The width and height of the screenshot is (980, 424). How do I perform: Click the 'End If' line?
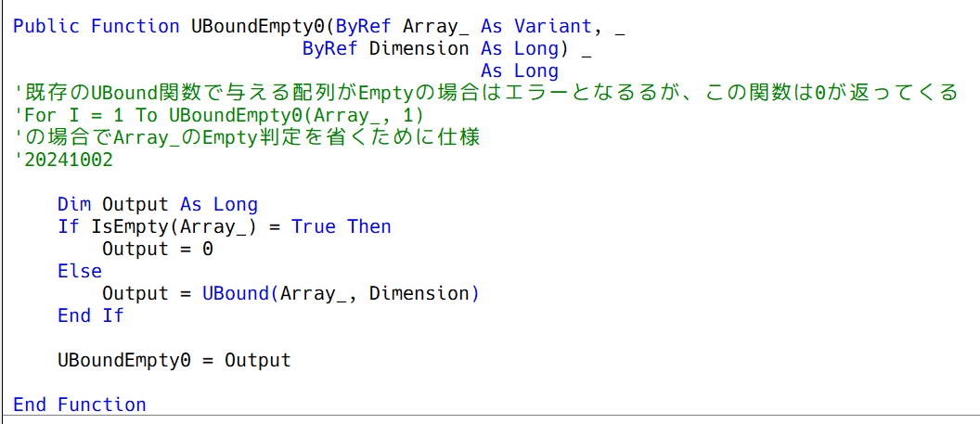[91, 315]
